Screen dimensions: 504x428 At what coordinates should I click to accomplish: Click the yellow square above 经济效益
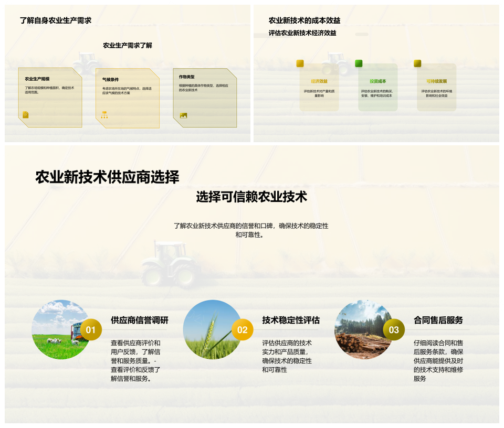(x=300, y=63)
